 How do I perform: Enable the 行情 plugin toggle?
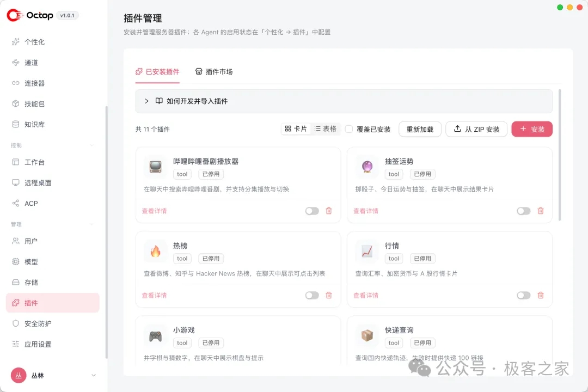524,295
